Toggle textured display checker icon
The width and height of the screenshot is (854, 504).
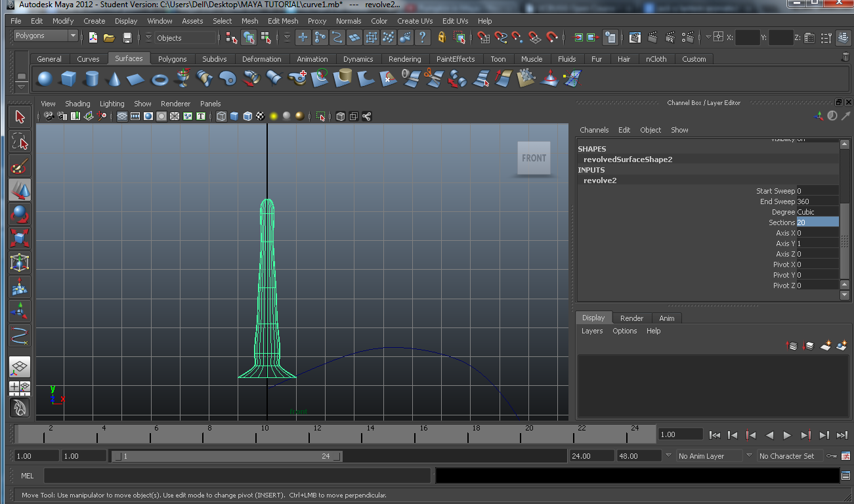pos(261,116)
